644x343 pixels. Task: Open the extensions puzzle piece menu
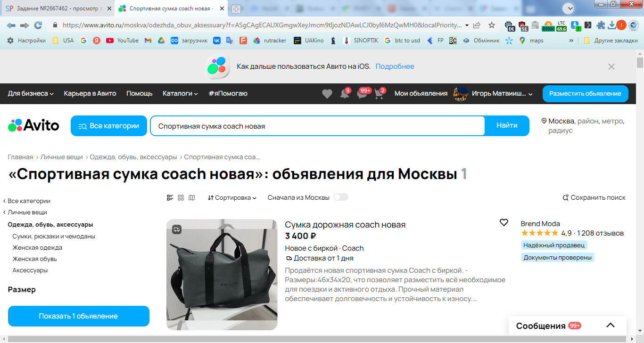[601, 25]
